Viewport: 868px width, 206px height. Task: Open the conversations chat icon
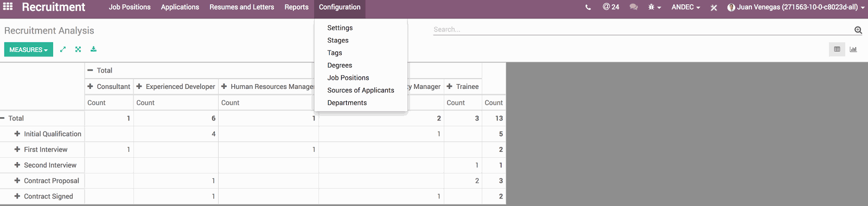[634, 7]
